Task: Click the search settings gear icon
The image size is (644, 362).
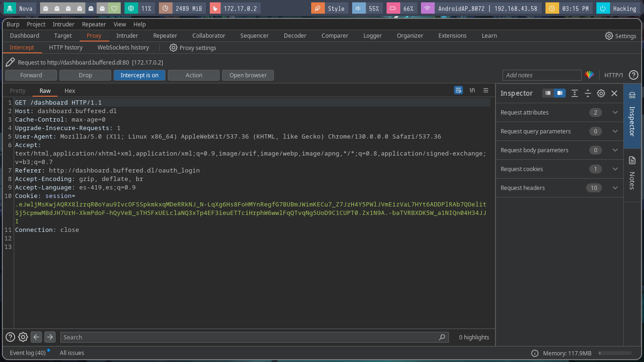Action: [23, 337]
